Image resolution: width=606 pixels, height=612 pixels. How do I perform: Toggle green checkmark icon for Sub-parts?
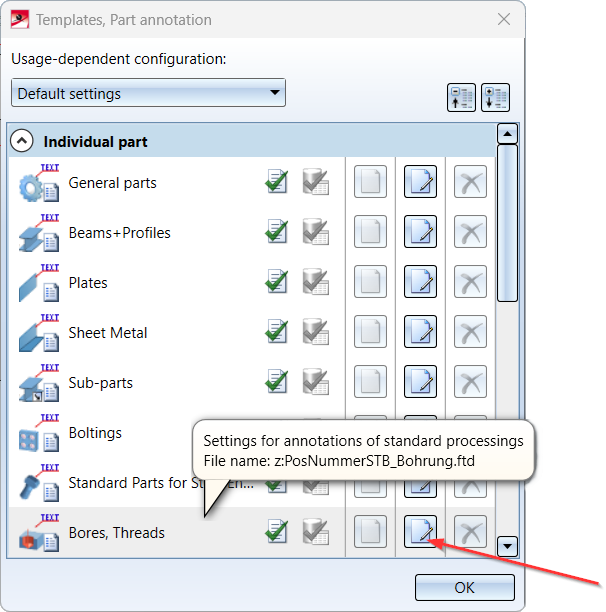277,381
